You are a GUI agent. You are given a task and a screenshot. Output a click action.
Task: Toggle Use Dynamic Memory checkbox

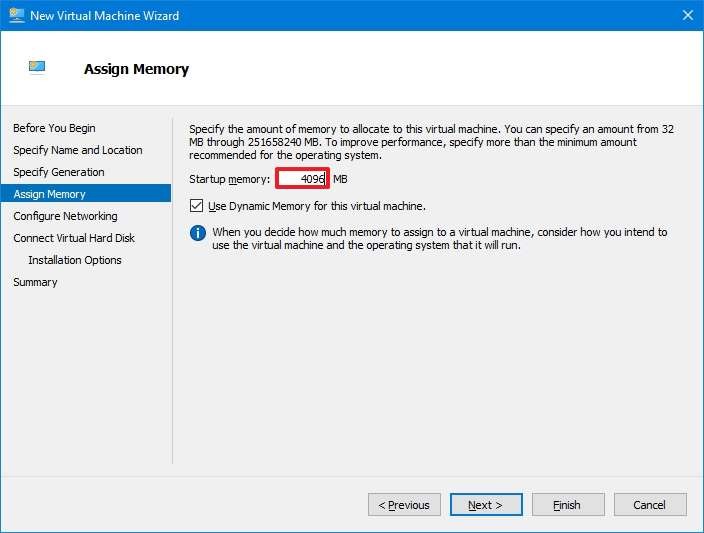196,206
